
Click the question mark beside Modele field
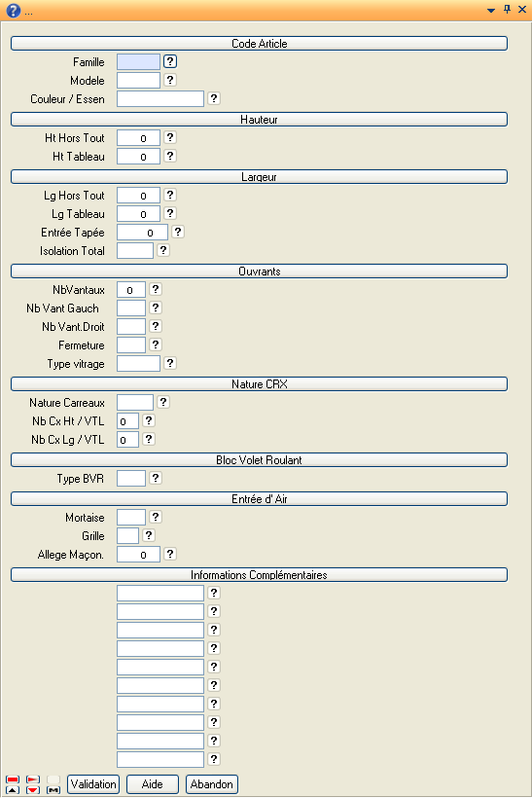pos(170,80)
